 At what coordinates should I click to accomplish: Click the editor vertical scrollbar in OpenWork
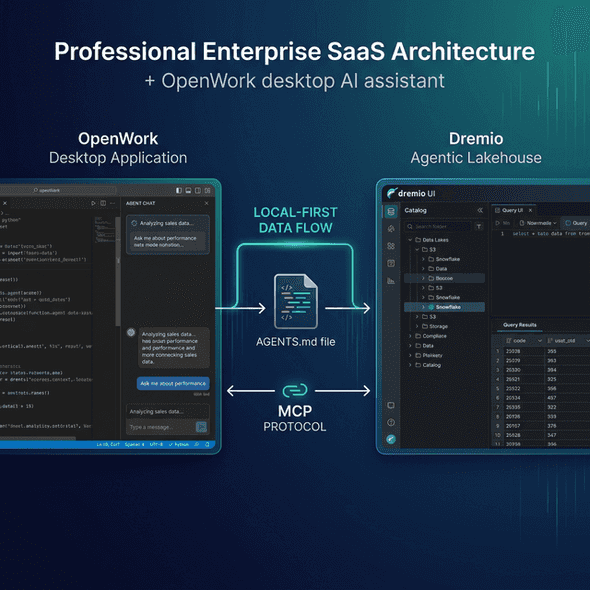(118, 271)
